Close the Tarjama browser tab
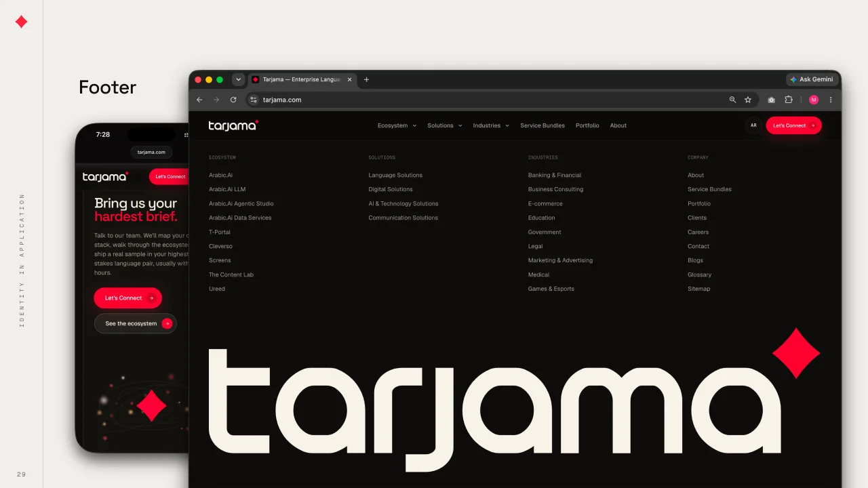 (x=350, y=79)
